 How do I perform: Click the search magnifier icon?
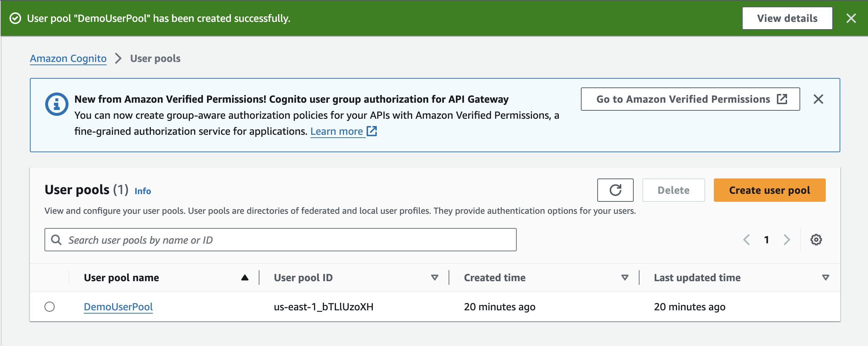(x=56, y=240)
